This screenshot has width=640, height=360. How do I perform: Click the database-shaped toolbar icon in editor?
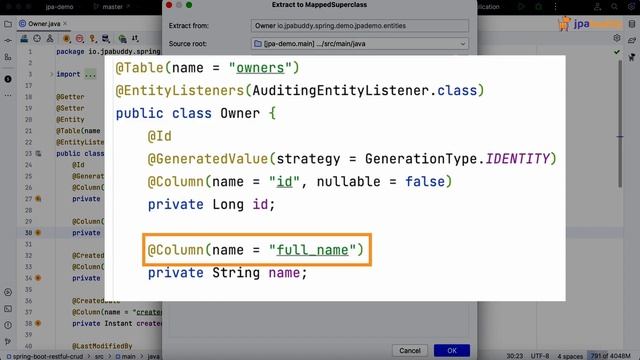[x=106, y=39]
